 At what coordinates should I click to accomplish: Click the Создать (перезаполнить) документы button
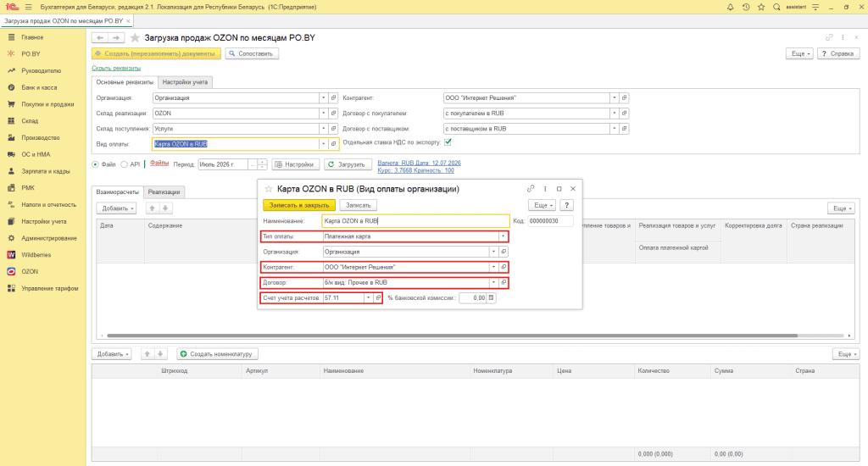point(156,53)
